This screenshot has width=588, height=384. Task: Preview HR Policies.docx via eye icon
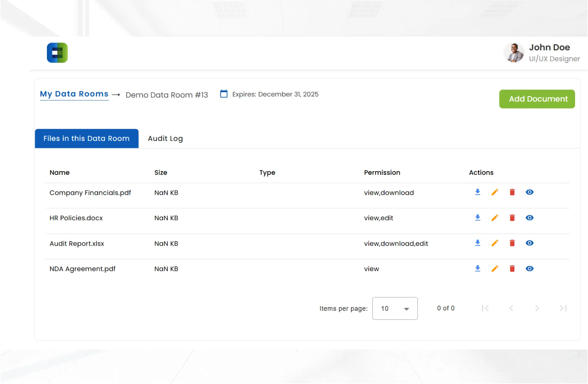529,218
